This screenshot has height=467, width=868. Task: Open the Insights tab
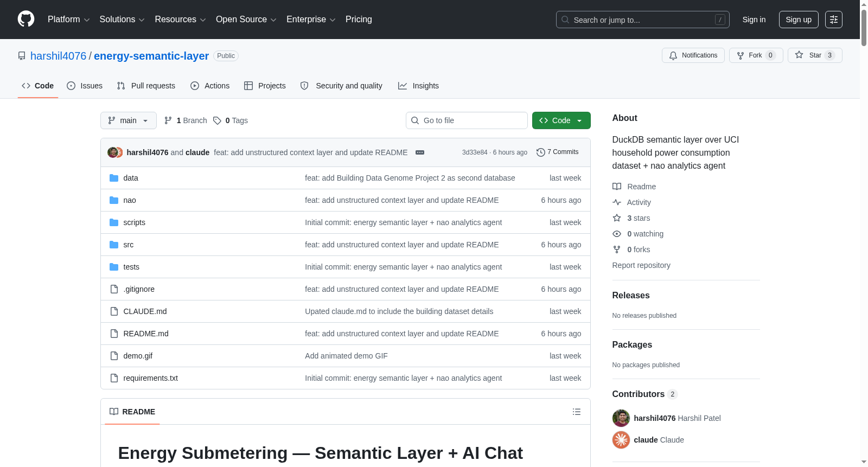pyautogui.click(x=418, y=86)
